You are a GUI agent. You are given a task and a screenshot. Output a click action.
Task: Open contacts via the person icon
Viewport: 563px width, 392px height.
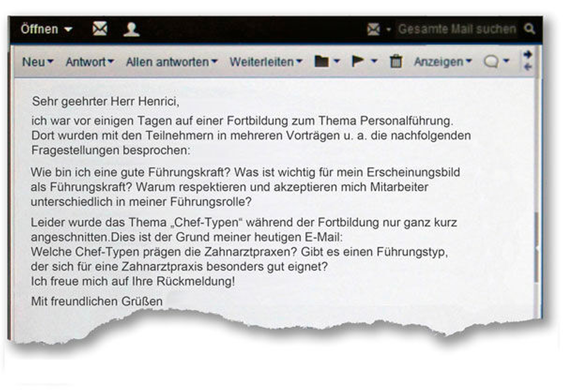(x=131, y=29)
